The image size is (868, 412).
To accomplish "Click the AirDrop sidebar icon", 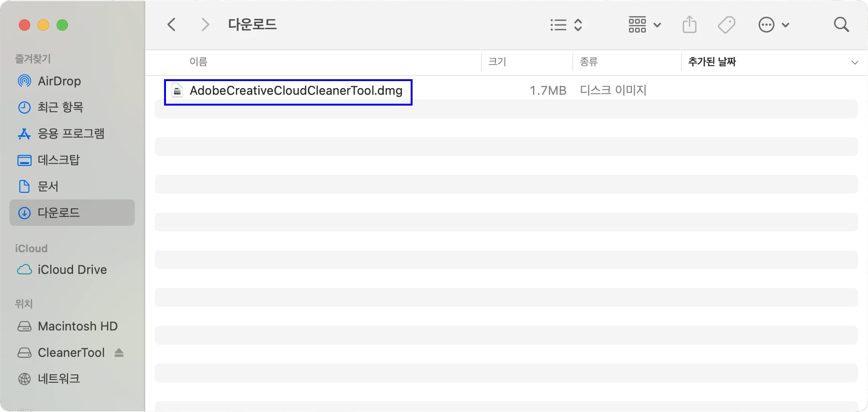I will (25, 81).
